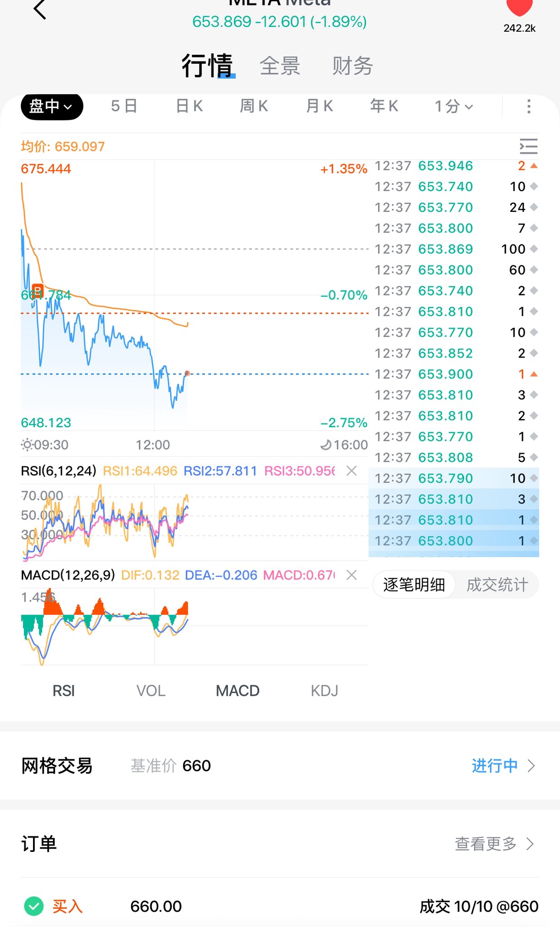The width and height of the screenshot is (560, 927).
Task: Tap the orange B marker on chart
Action: coord(38,290)
